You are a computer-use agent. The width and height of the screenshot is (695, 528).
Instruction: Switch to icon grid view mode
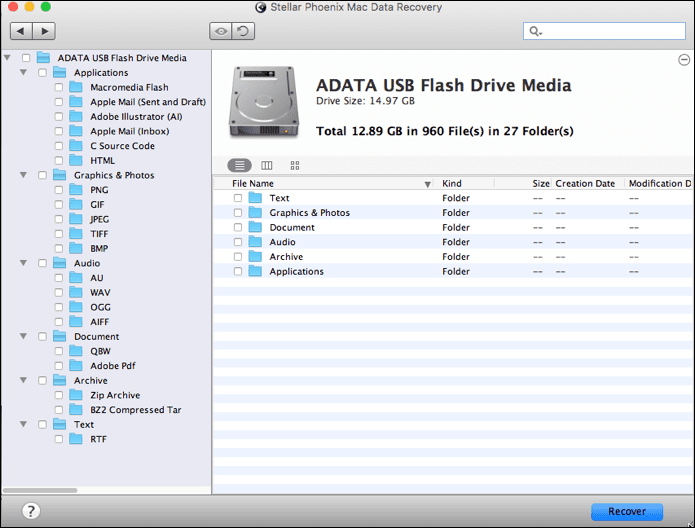click(295, 165)
